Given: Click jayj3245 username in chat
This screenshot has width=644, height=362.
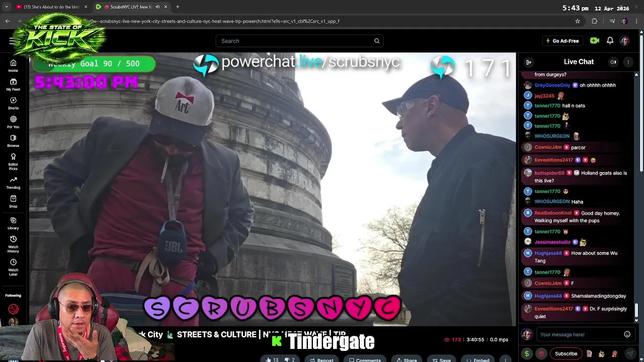Looking at the screenshot, I should [544, 96].
